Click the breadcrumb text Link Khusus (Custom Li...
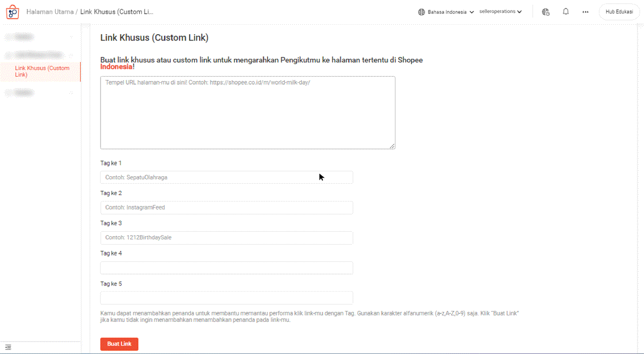Image resolution: width=644 pixels, height=354 pixels. tap(117, 11)
